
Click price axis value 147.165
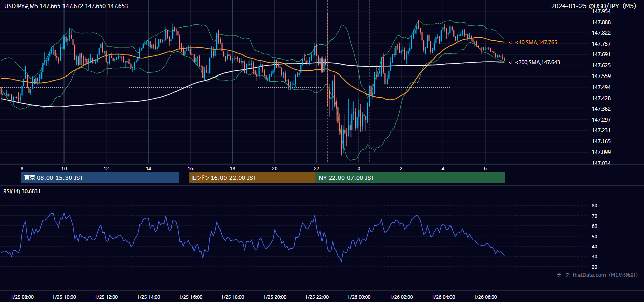[601, 141]
